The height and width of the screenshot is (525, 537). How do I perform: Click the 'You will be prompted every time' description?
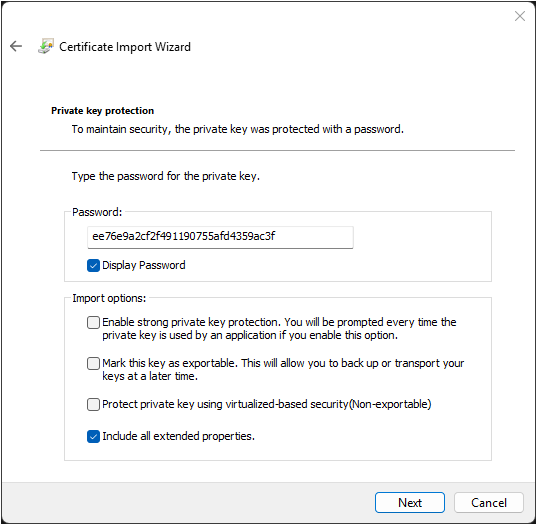[279, 328]
